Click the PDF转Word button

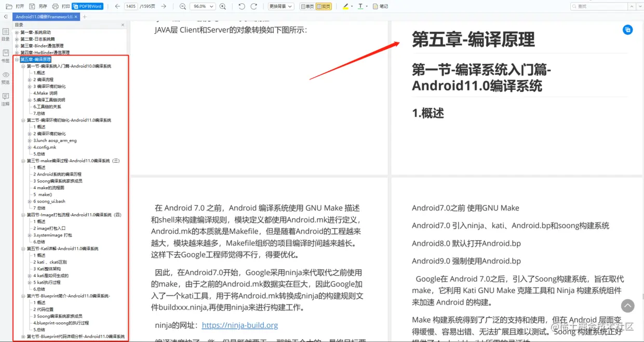coord(88,6)
